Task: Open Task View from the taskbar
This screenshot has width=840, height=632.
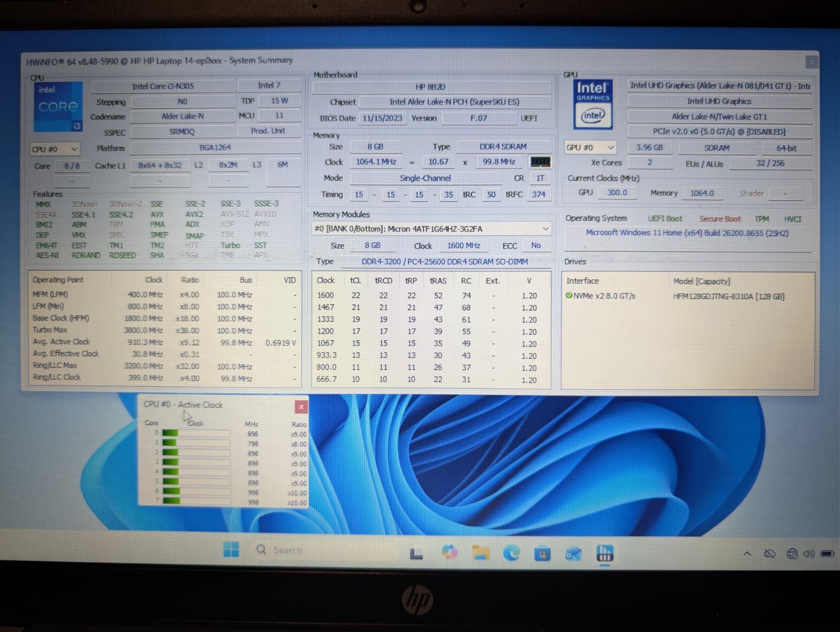Action: point(416,553)
